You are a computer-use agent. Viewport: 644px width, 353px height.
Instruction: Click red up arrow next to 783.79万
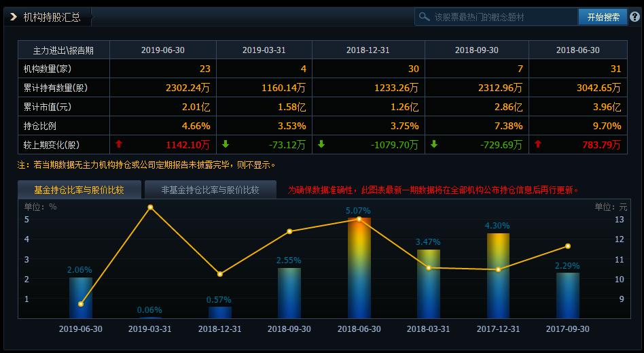(537, 144)
